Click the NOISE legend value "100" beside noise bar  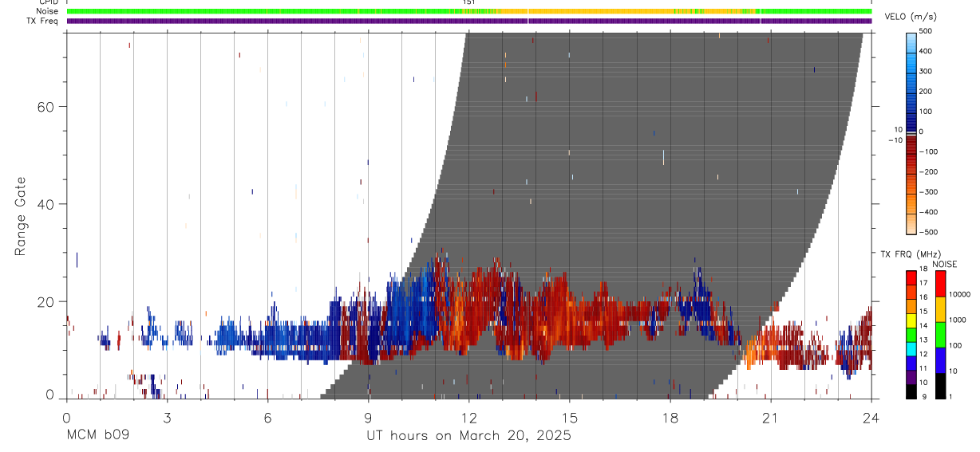[x=956, y=346]
